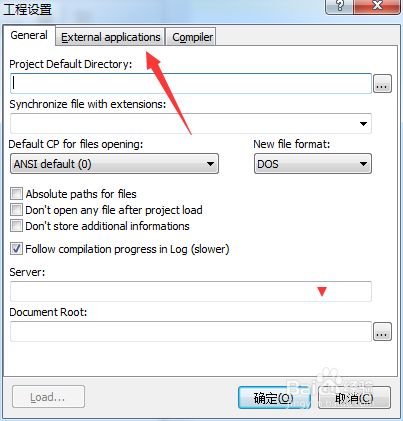Focus the Project Default Directory field

[191, 83]
